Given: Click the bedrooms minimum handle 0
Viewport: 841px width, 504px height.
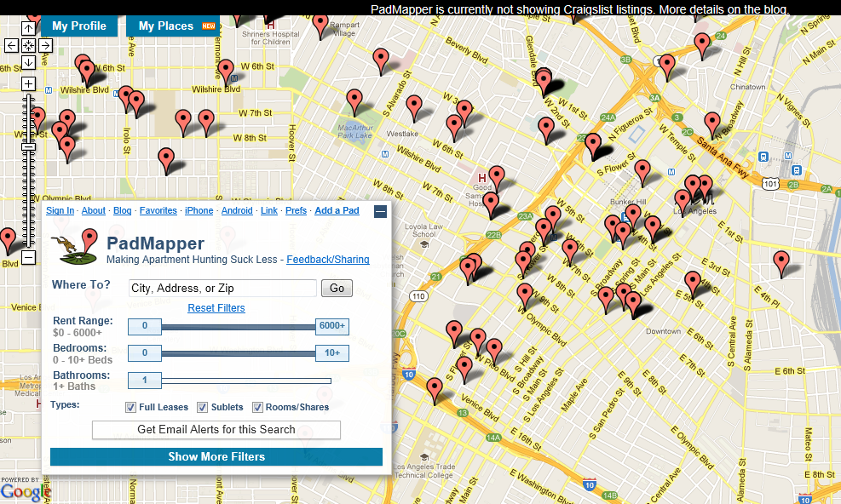Looking at the screenshot, I should click(x=145, y=353).
